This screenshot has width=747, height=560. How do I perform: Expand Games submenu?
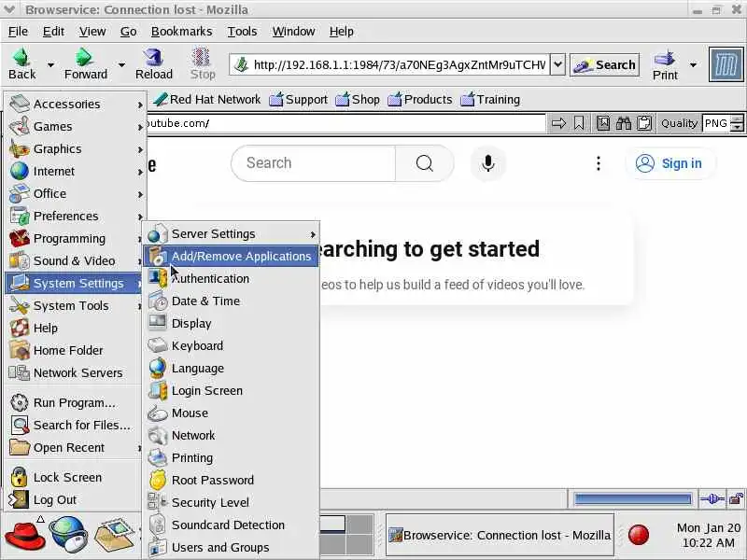(76, 126)
